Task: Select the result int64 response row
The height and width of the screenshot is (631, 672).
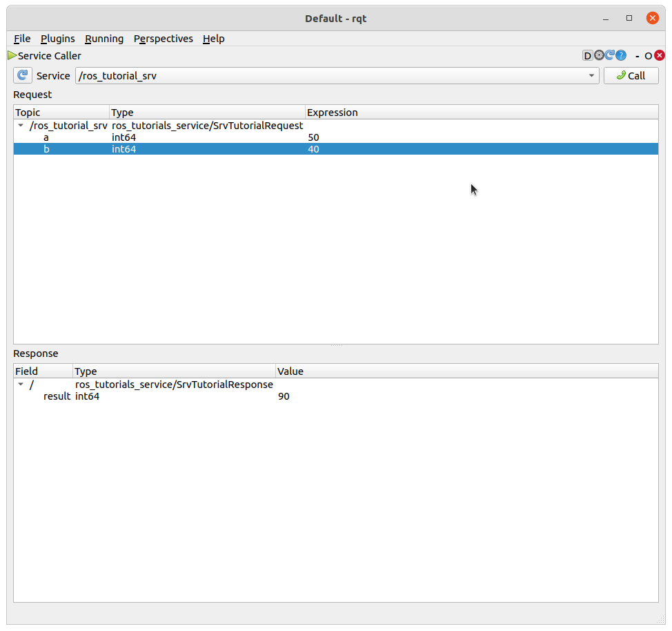Action: 336,396
